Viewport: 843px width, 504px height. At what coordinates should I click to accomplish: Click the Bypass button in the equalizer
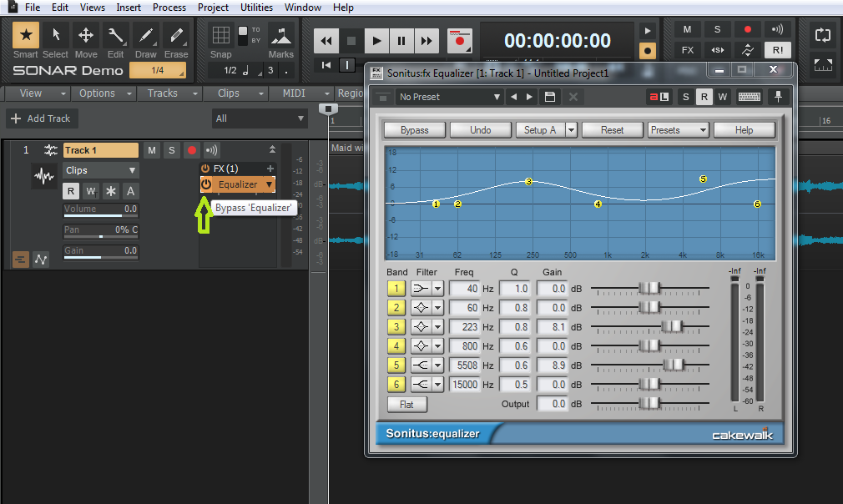point(414,129)
